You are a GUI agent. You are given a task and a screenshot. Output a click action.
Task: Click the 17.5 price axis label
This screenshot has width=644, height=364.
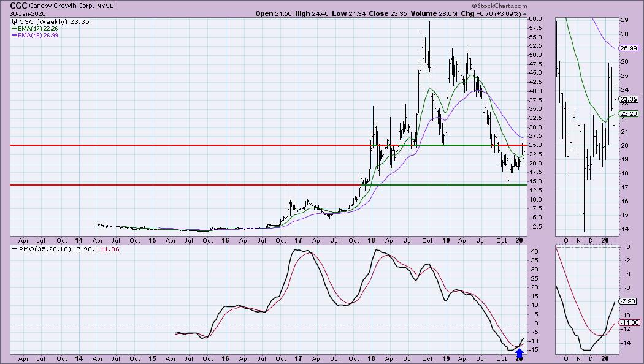(x=535, y=172)
